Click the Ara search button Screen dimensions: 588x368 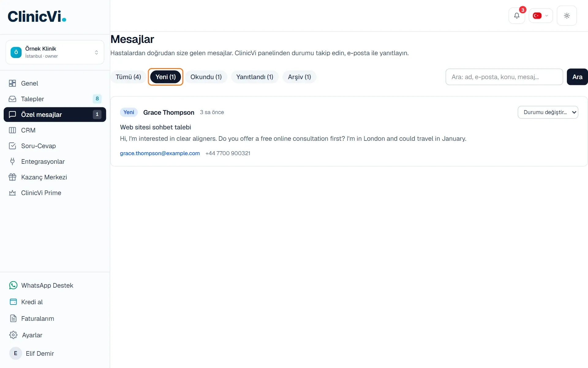coord(577,77)
